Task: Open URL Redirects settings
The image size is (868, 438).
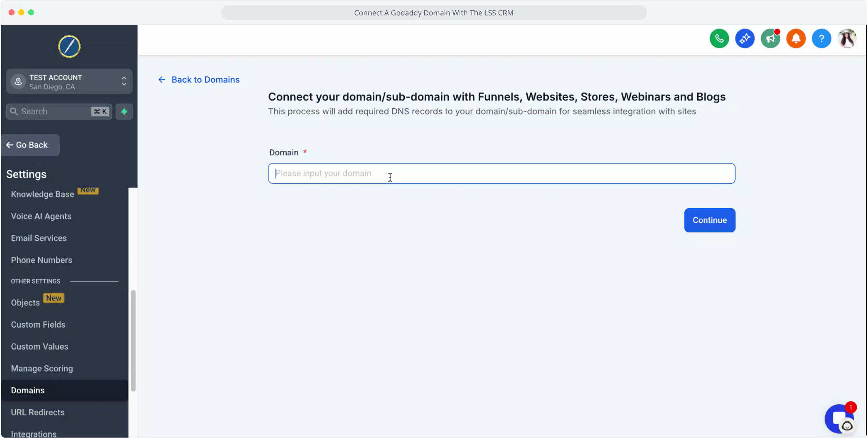Action: pos(38,412)
